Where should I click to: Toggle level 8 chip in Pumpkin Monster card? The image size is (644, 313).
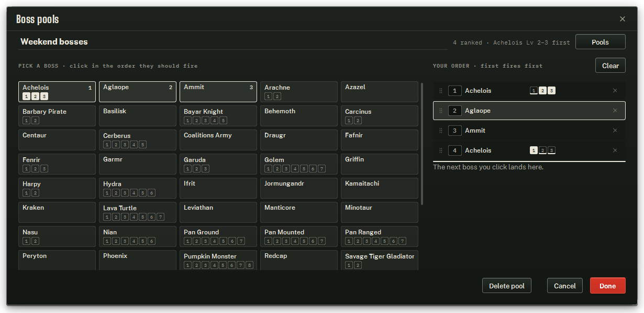[250, 265]
